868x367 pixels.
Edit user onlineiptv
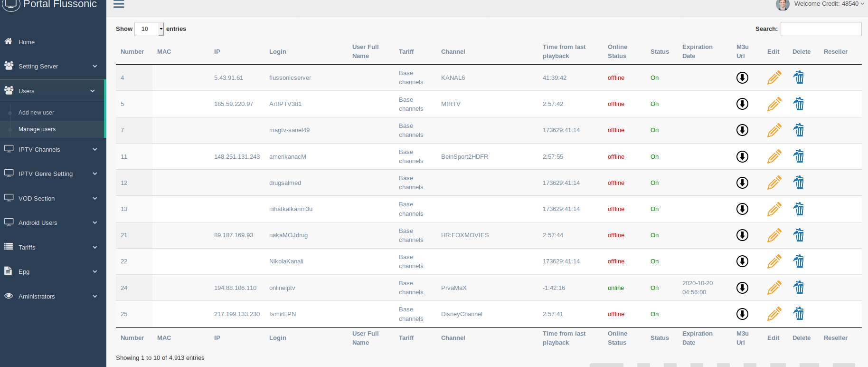click(x=774, y=288)
